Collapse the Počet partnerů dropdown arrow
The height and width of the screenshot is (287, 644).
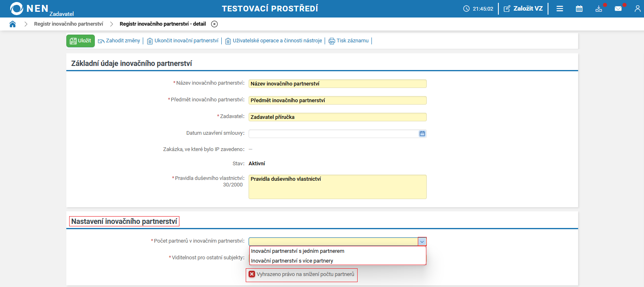(422, 242)
